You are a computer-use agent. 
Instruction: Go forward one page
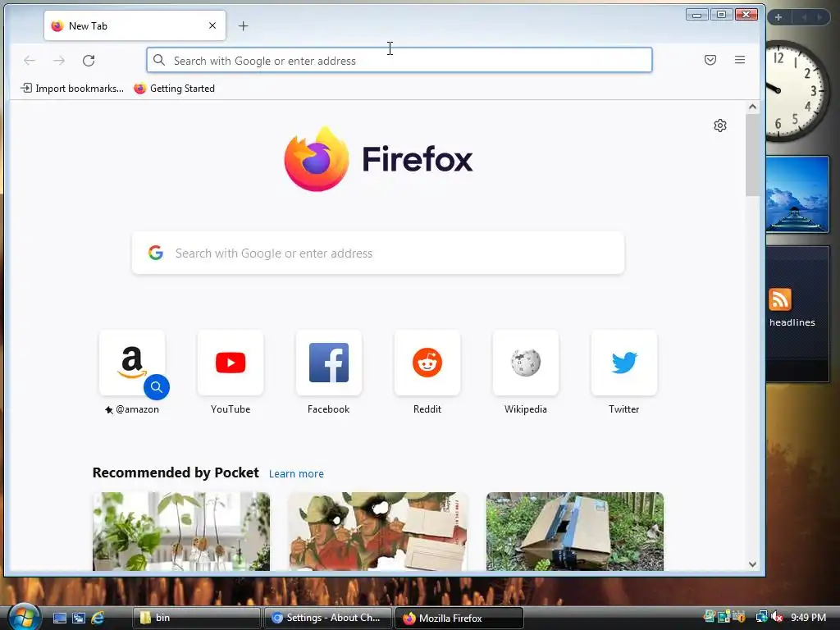tap(59, 61)
